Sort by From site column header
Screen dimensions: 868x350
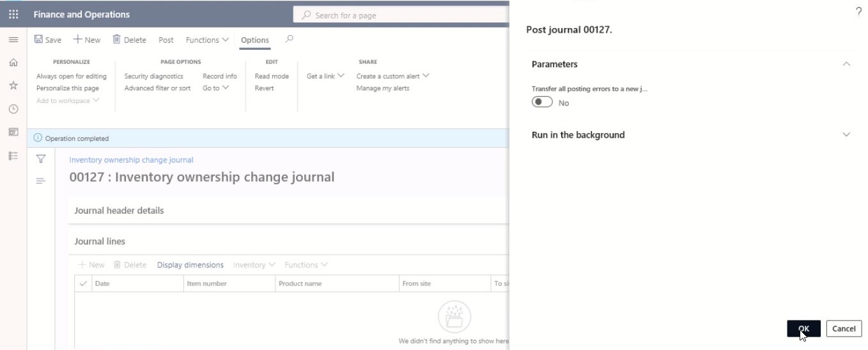(x=445, y=283)
